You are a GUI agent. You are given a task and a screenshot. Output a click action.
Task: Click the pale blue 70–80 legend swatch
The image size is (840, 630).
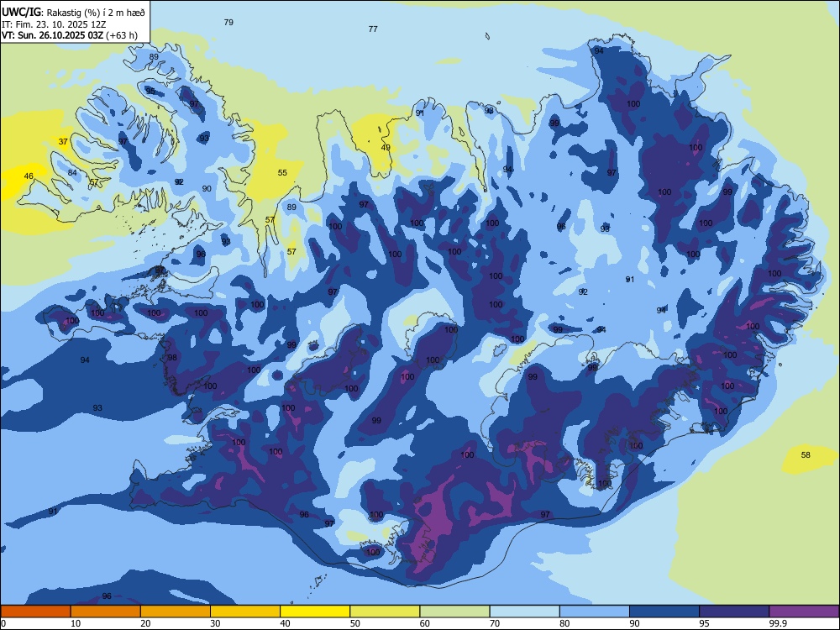pyautogui.click(x=524, y=612)
